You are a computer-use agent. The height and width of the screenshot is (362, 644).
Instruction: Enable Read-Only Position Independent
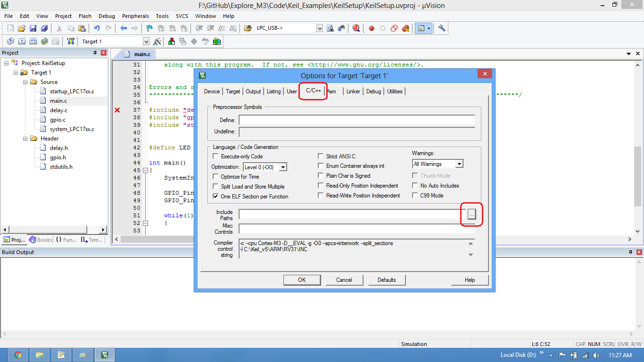click(x=322, y=186)
